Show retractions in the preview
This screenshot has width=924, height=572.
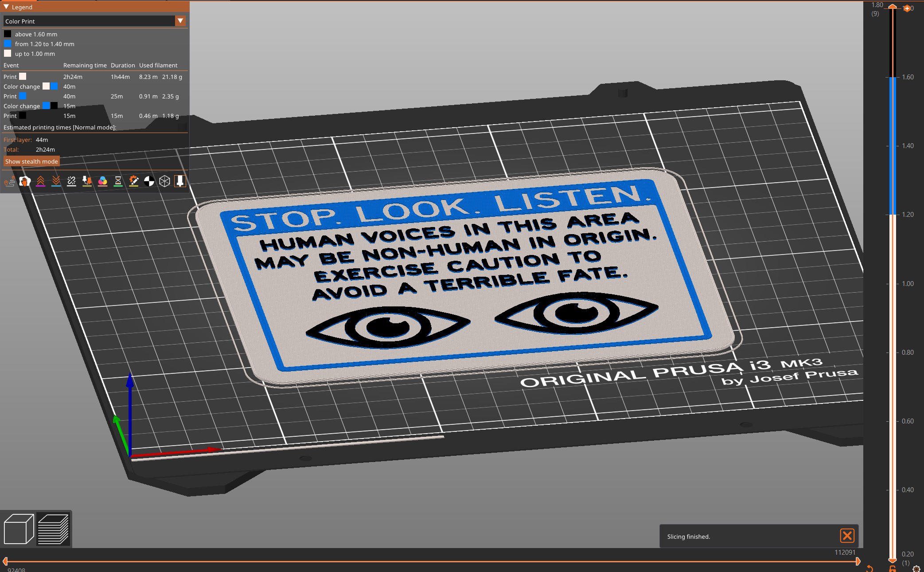point(41,181)
